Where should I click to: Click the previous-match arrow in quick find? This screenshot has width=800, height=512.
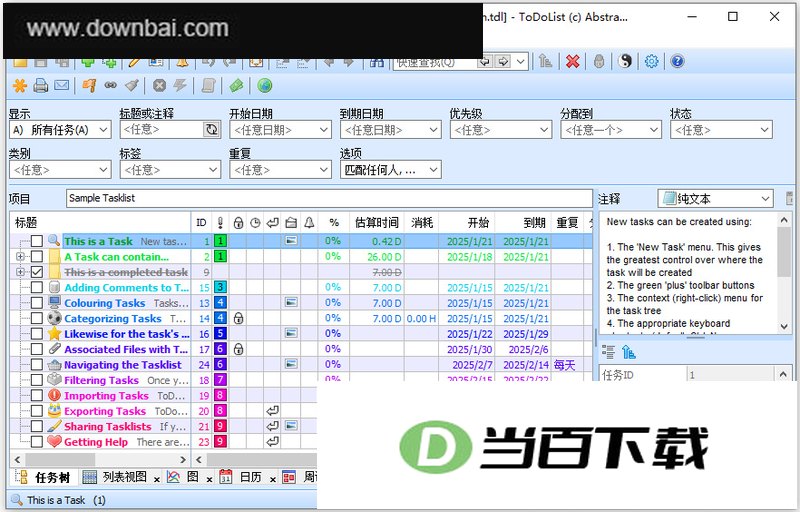(484, 62)
